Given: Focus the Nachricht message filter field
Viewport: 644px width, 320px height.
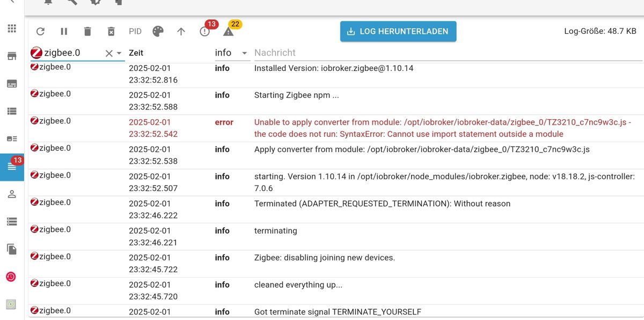Looking at the screenshot, I should coord(448,53).
